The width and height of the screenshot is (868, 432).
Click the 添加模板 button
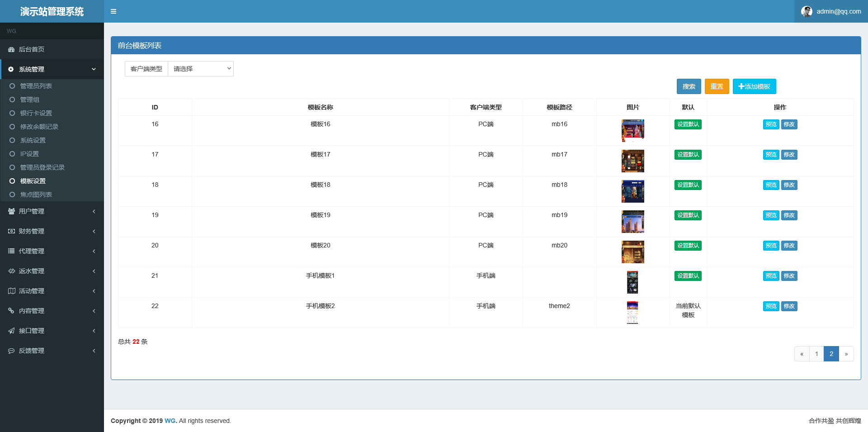click(755, 86)
